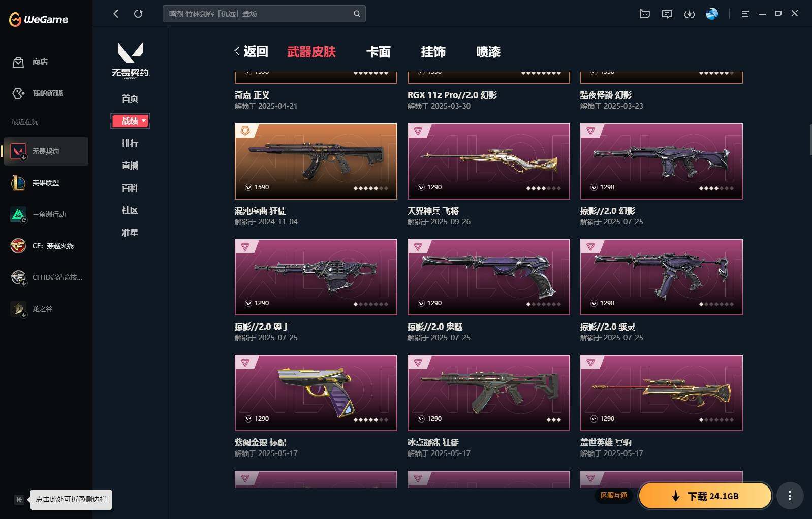Open the hamburger menu in title bar
812x519 pixels.
(x=745, y=14)
